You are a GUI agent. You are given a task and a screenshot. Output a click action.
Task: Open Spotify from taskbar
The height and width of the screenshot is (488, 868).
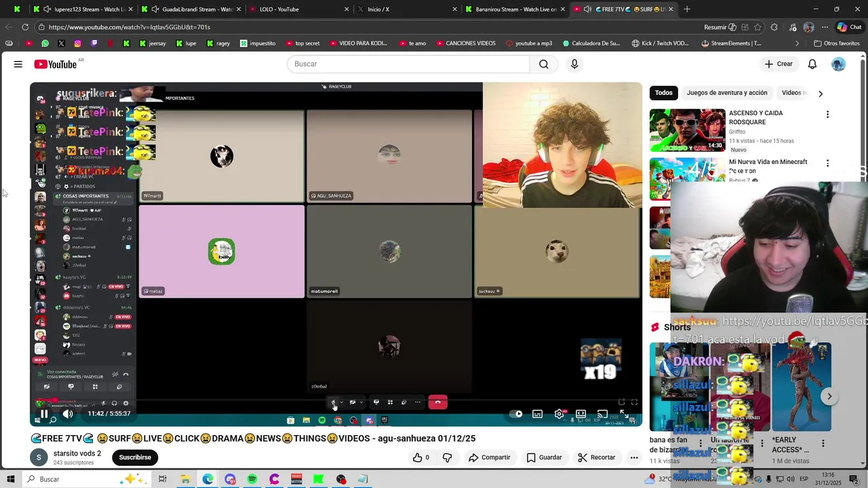(x=252, y=479)
